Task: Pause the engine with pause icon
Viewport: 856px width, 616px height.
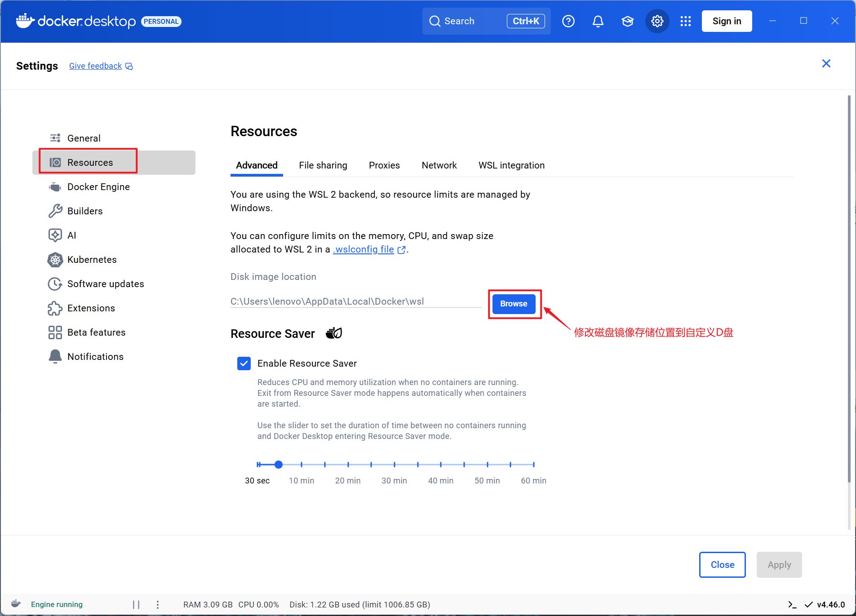Action: click(x=136, y=604)
